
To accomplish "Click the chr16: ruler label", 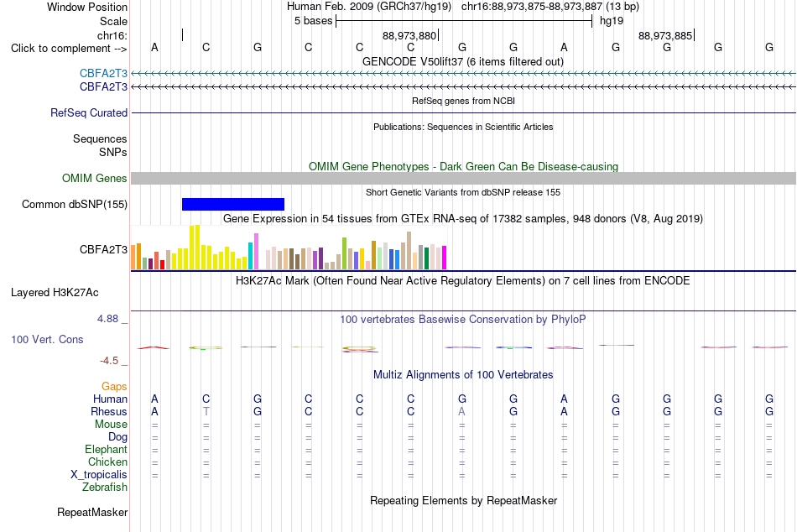I will click(x=112, y=35).
